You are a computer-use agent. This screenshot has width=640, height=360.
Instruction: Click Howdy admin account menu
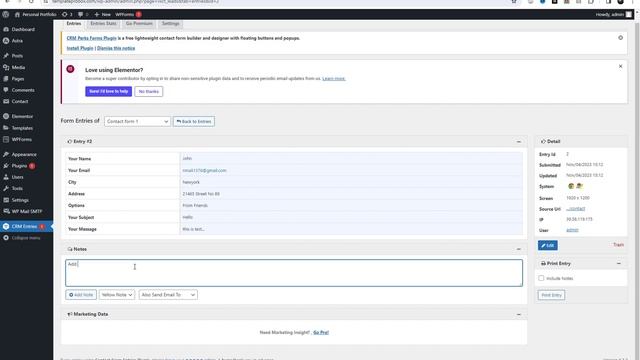coord(613,14)
